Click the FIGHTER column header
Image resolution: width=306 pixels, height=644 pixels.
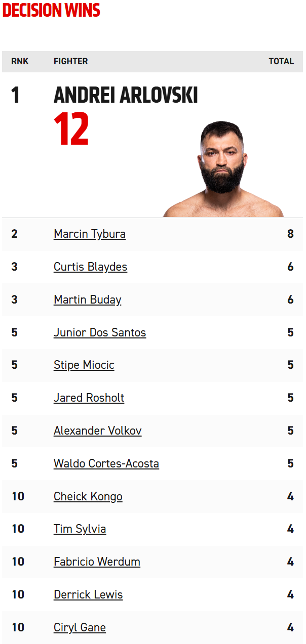point(71,61)
